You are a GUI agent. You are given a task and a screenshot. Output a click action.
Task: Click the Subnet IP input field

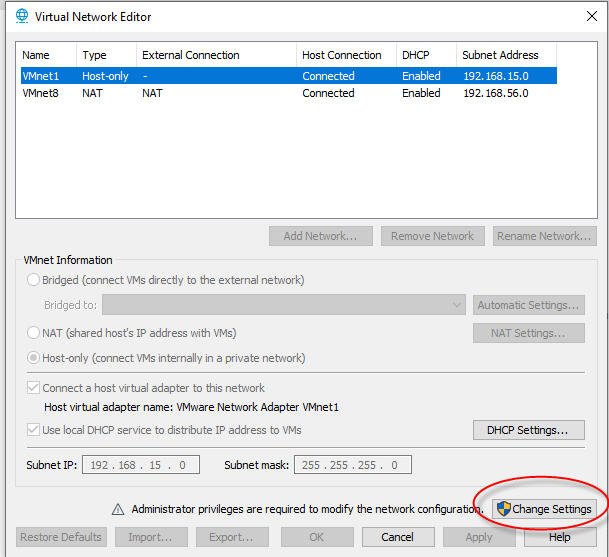(x=142, y=465)
